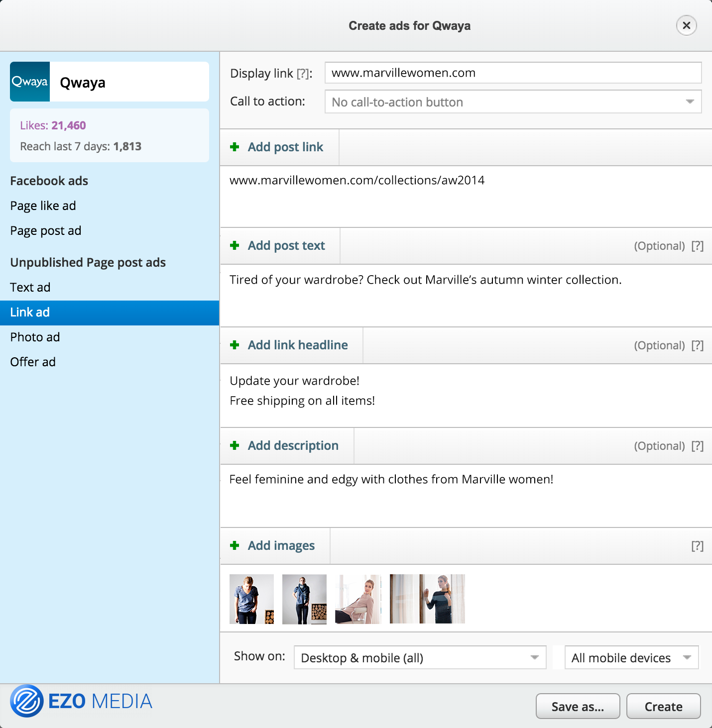Close the Create ads dialog
Image resolution: width=712 pixels, height=728 pixels.
(686, 25)
